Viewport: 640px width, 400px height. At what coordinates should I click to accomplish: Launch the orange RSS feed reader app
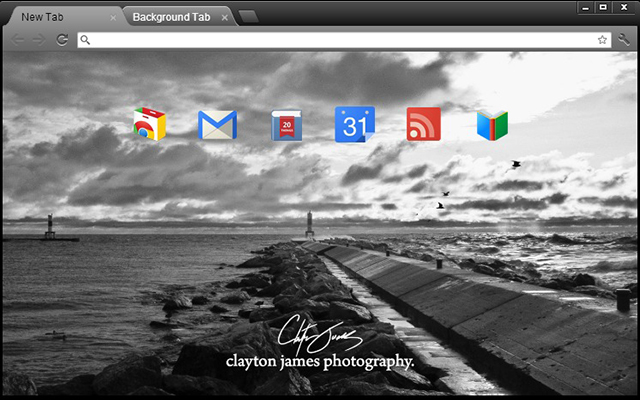click(x=423, y=125)
